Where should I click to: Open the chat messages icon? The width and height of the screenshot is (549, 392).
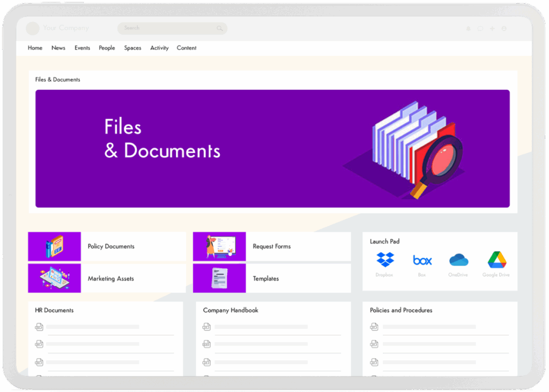pos(480,28)
